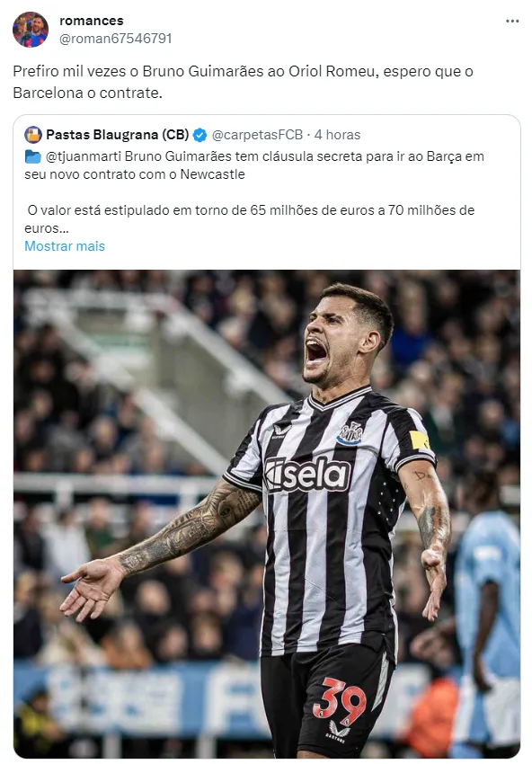Click the Newcastle crest on the jersey

point(350,433)
